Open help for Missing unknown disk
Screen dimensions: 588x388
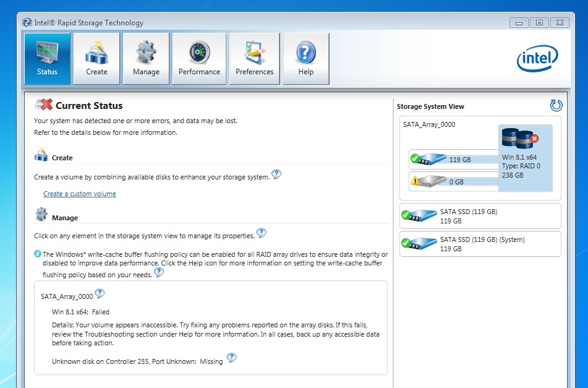click(231, 358)
